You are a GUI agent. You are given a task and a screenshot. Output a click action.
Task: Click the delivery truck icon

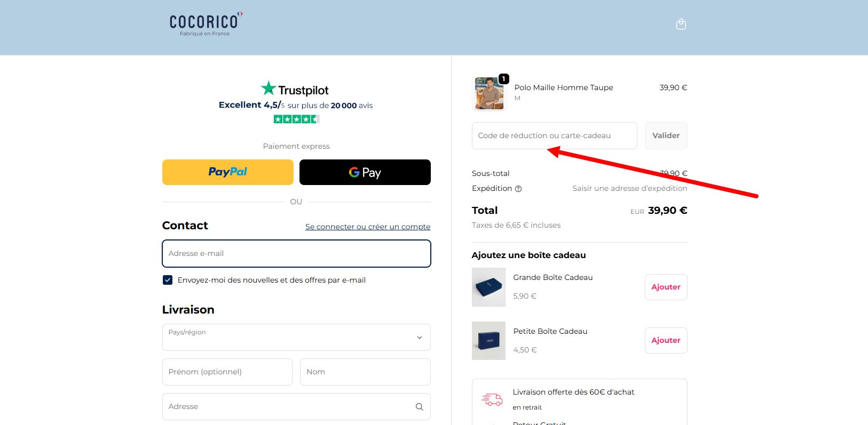coord(492,399)
